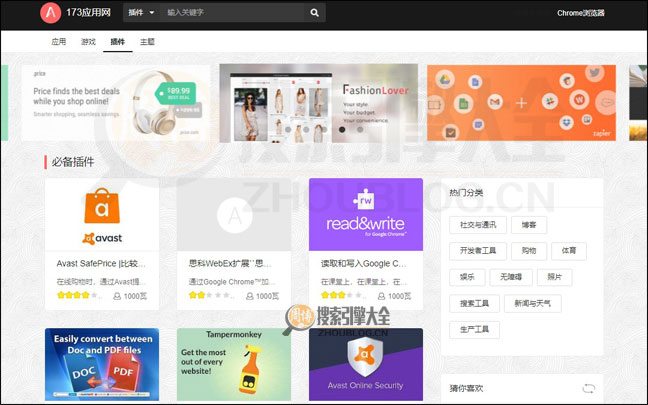Open the Doc and PDF converter thumbnail
The width and height of the screenshot is (648, 405).
[x=102, y=364]
